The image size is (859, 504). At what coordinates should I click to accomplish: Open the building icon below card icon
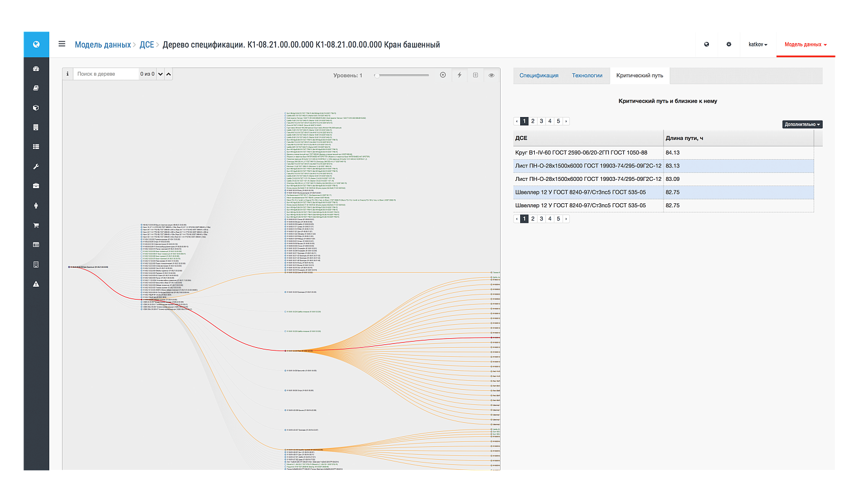[36, 264]
